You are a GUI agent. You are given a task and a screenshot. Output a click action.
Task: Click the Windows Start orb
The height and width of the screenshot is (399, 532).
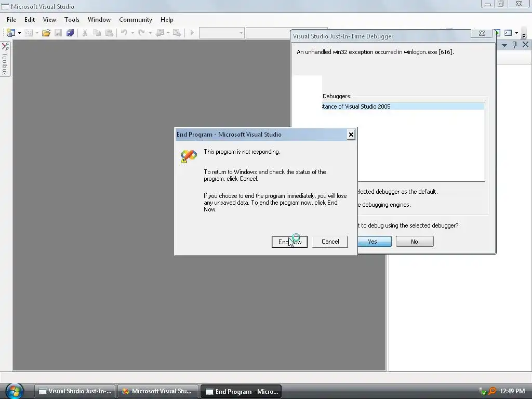click(x=14, y=391)
